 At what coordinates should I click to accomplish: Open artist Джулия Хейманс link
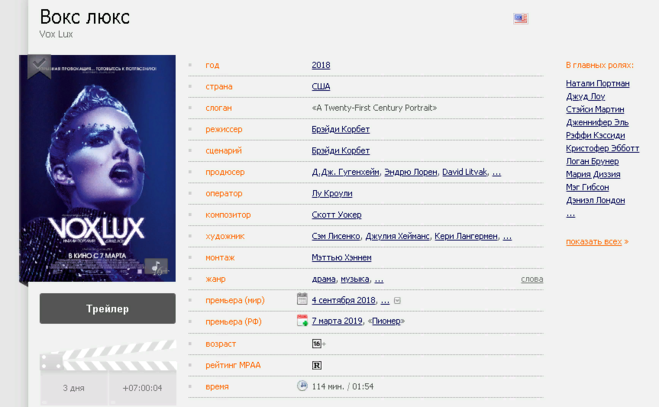pos(397,236)
